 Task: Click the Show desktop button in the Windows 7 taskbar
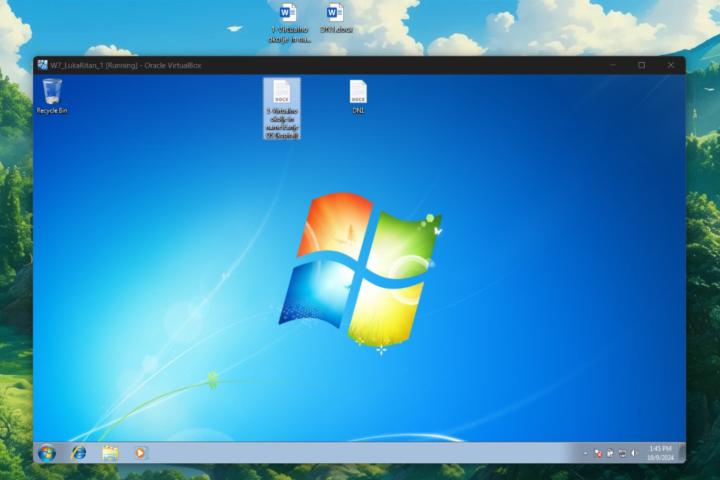pyautogui.click(x=682, y=453)
